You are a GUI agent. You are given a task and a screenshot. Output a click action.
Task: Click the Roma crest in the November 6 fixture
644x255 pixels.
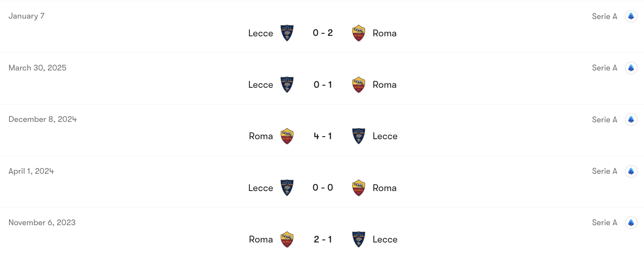click(287, 239)
